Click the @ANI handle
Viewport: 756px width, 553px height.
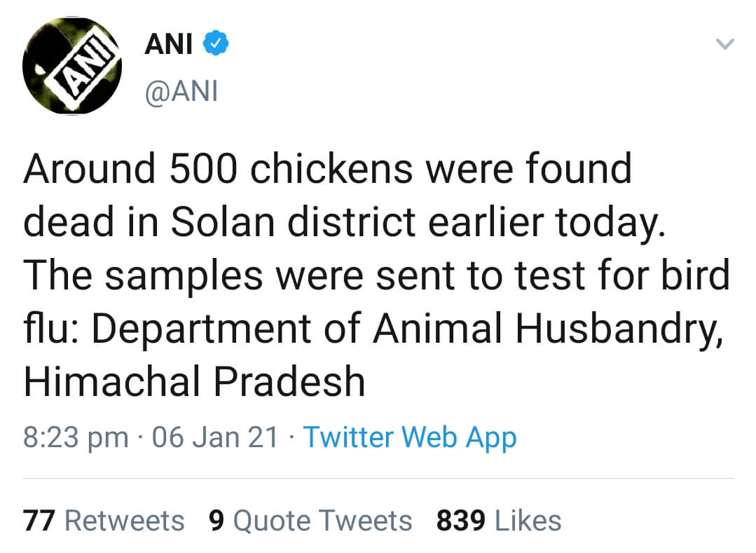point(181,91)
